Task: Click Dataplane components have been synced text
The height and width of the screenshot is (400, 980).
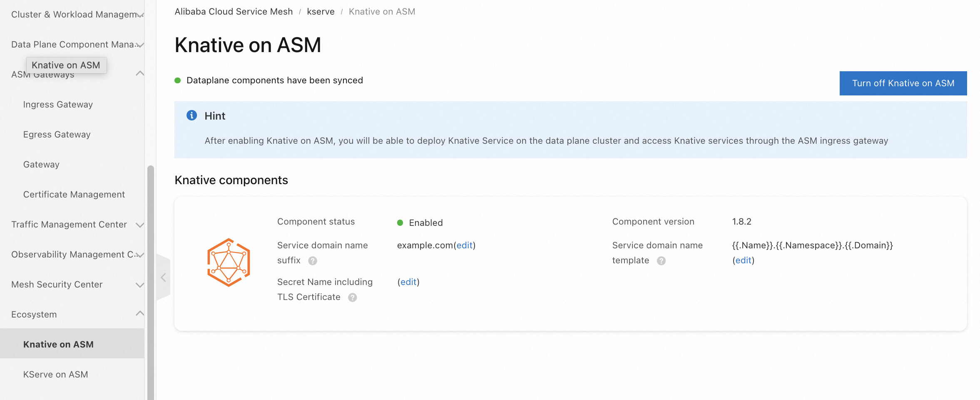Action: 275,80
